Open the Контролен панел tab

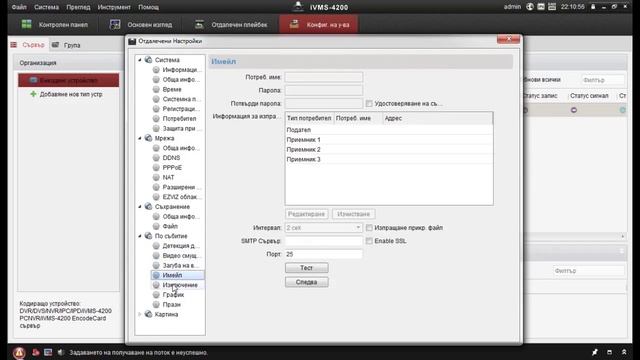(55, 24)
